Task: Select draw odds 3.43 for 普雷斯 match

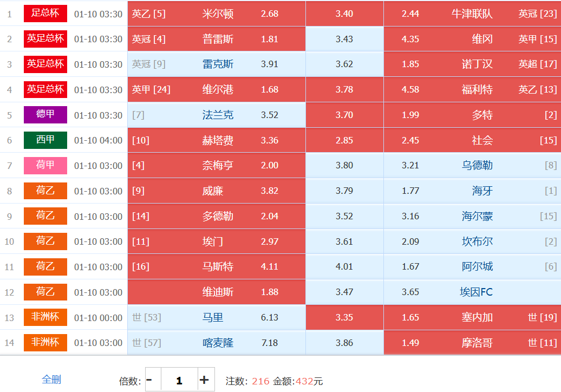Action: 344,39
